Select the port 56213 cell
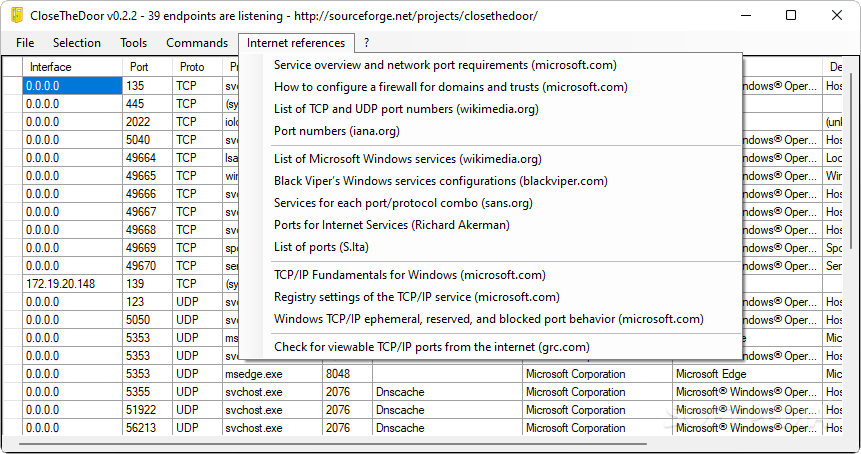Screen dimensions: 861x454 147,428
